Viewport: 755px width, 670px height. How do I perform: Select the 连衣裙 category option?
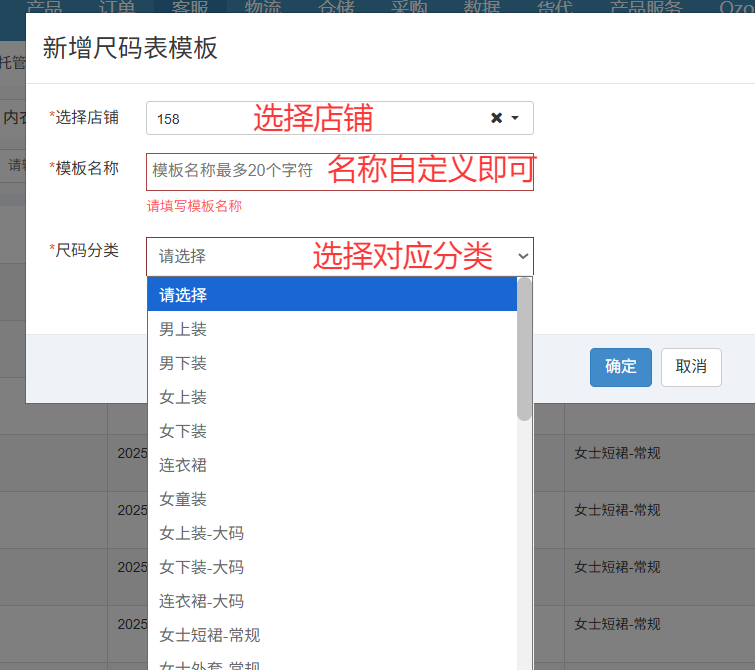coord(332,465)
